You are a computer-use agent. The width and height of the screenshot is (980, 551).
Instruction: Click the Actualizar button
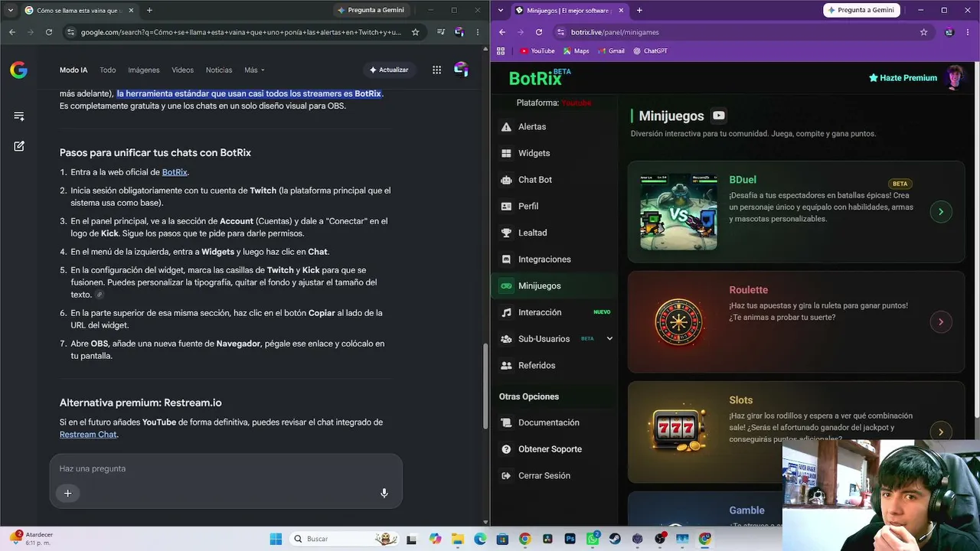[389, 70]
